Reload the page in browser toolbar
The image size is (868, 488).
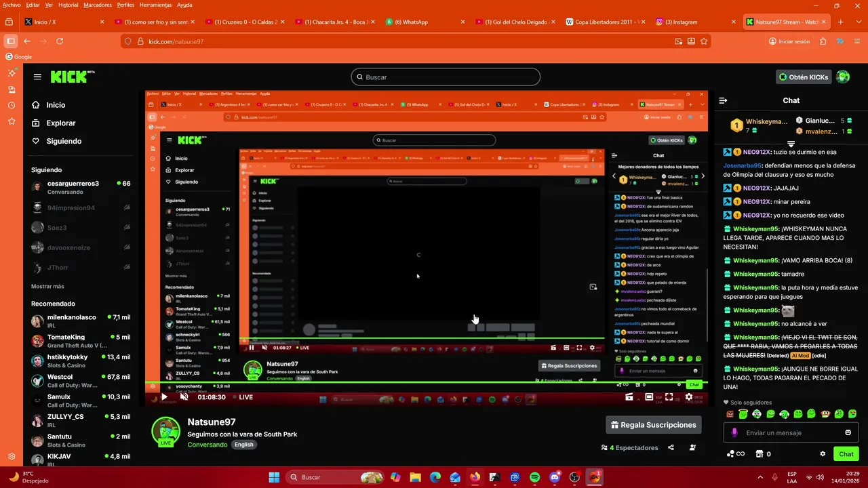[60, 41]
